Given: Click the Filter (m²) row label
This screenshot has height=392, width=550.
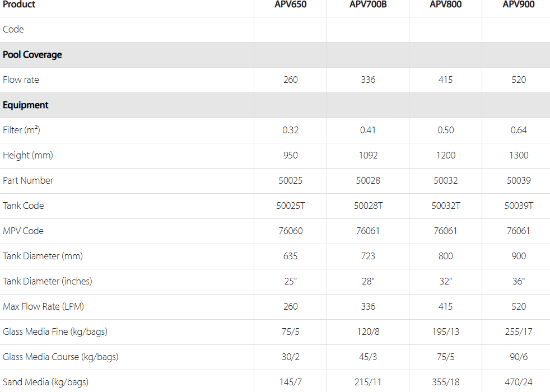Looking at the screenshot, I should 21,130.
